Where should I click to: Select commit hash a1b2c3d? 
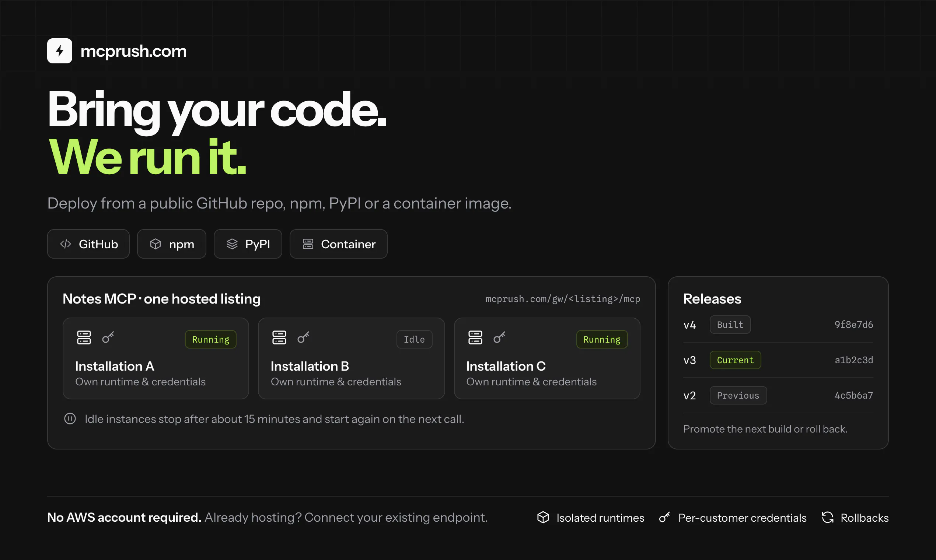click(x=854, y=360)
